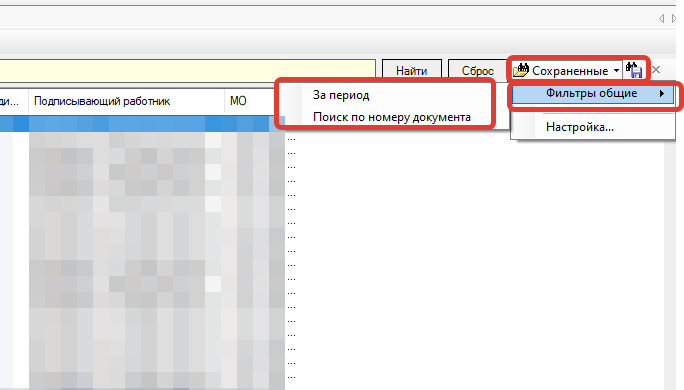Open the Фильтры общие submenu

coord(592,93)
